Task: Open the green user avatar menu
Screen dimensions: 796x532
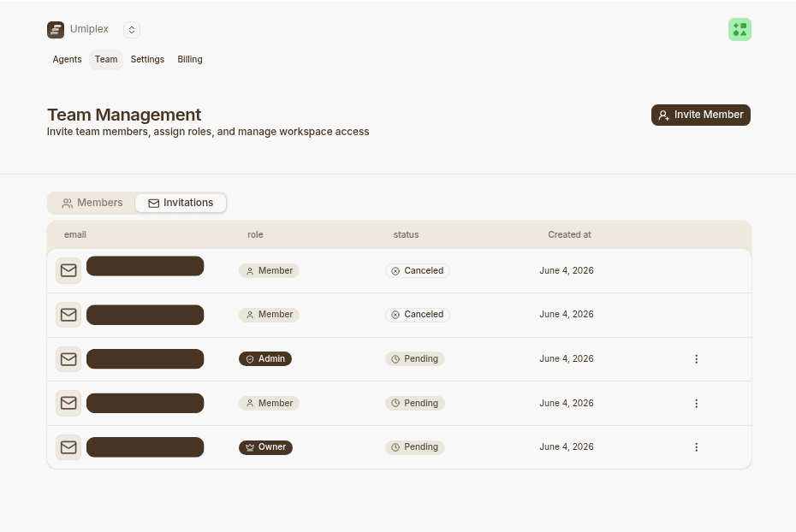Action: pos(740,29)
